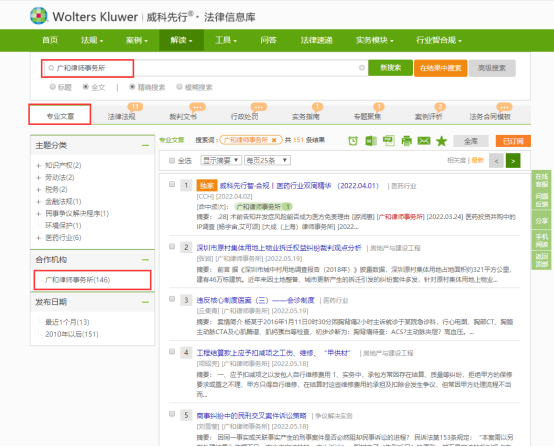Screen dimensions: 554x447
Task: Tick the checkbox for result 1
Action: (x=172, y=184)
